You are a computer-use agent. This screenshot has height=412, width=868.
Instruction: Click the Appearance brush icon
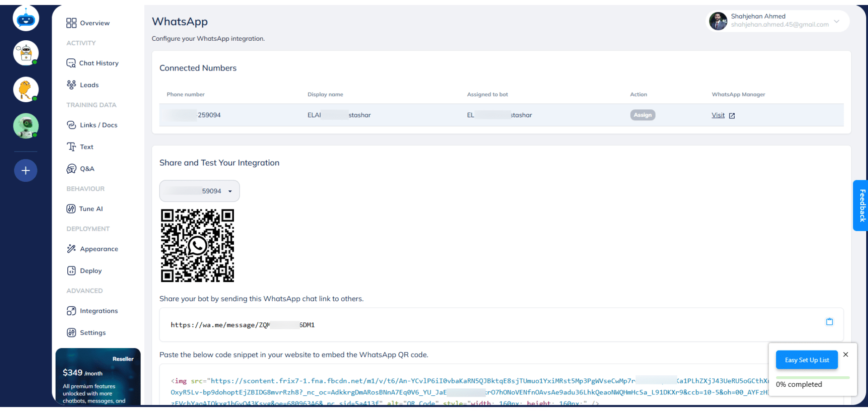click(x=71, y=248)
